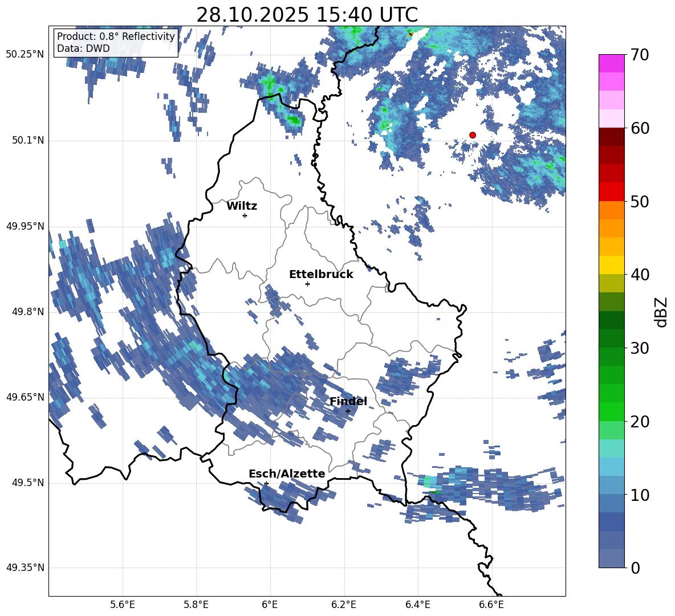Click the colorbar tick label 20
This screenshot has width=675, height=616.
coord(640,421)
